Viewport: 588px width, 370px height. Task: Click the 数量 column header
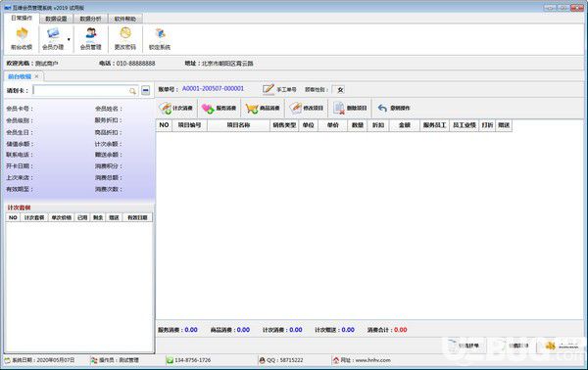[358, 125]
